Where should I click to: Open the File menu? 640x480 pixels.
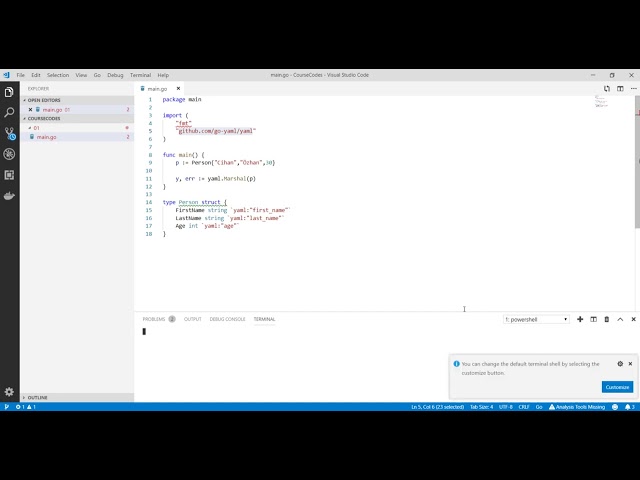[x=20, y=75]
